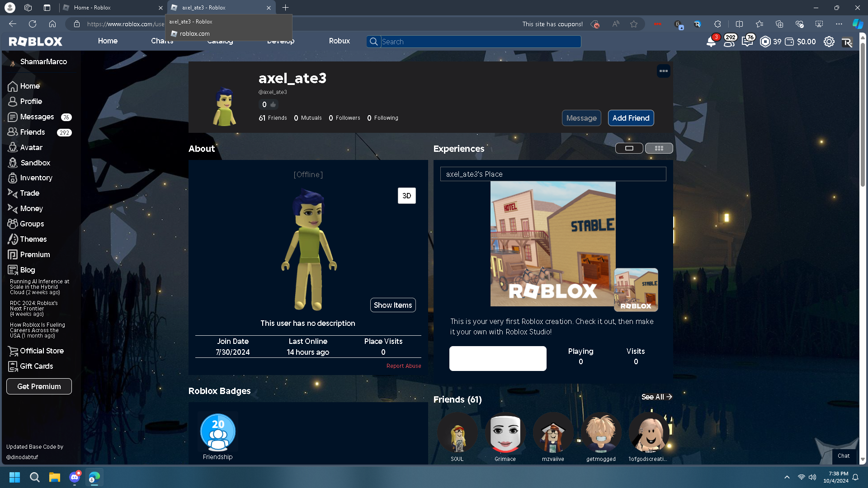This screenshot has height=488, width=868.
Task: Click the Home tab in the top navbar
Action: [108, 41]
